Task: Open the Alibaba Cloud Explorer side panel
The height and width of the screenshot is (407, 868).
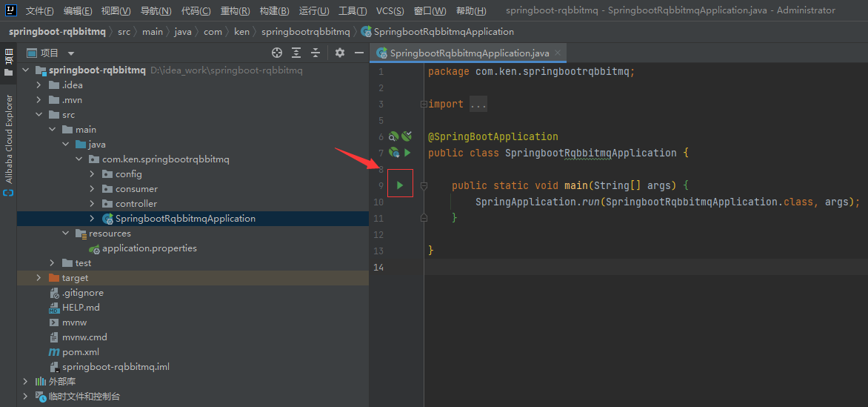Action: tap(8, 144)
